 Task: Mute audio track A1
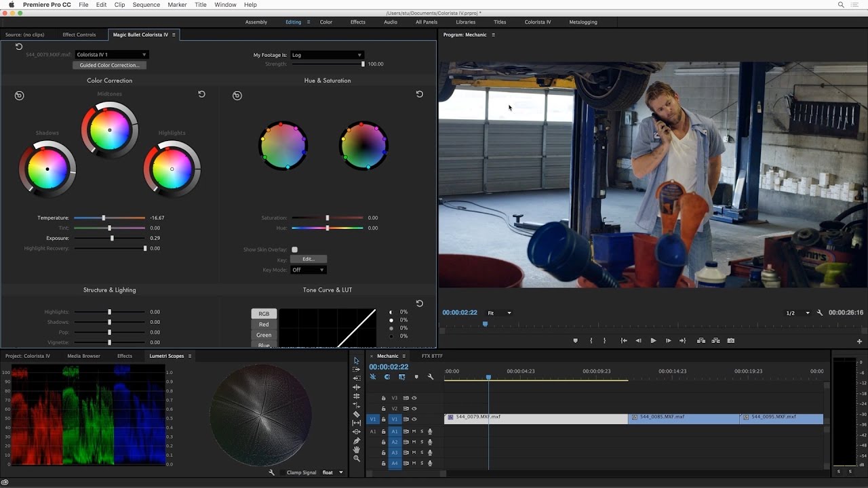click(414, 432)
